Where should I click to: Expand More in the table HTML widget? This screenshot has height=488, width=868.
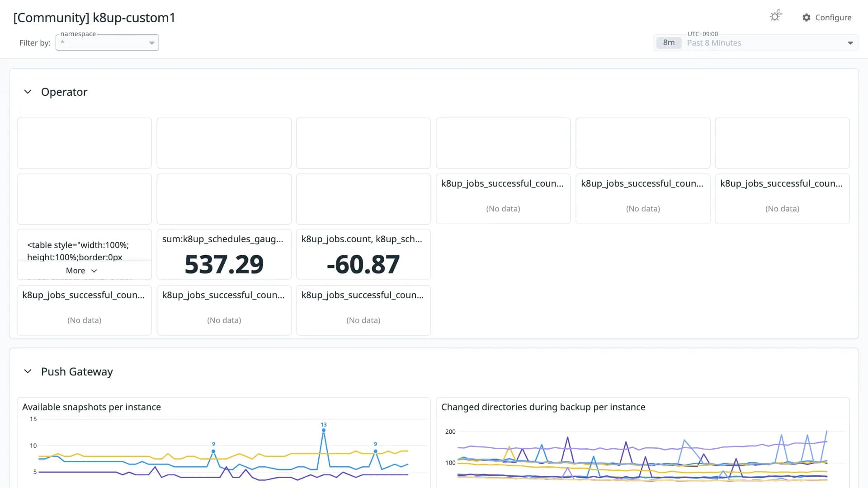point(81,271)
